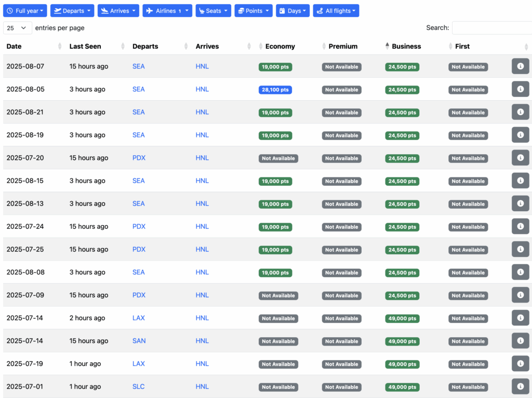The image size is (532, 398).
Task: Sort by Economy column header
Action: click(280, 46)
